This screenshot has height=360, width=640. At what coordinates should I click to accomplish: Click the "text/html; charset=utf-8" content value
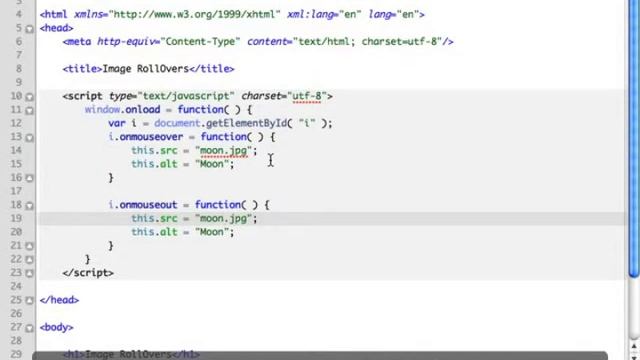(367, 42)
